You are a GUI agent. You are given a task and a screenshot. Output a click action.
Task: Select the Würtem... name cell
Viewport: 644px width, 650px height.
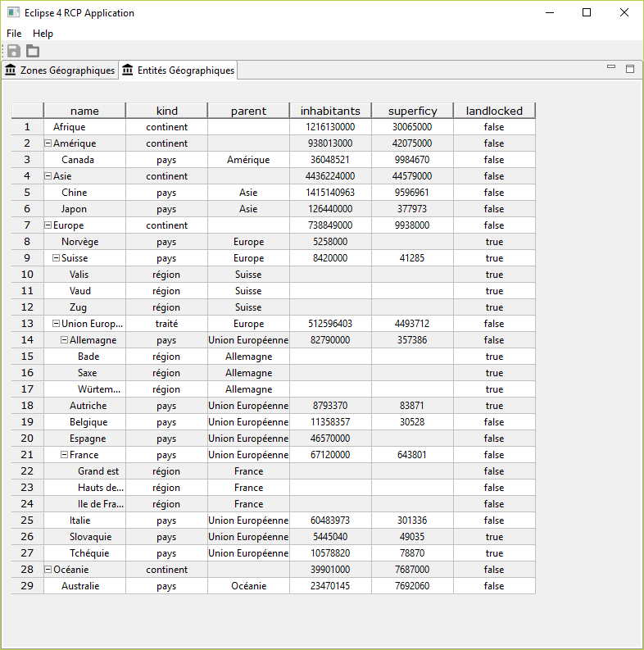coord(84,389)
